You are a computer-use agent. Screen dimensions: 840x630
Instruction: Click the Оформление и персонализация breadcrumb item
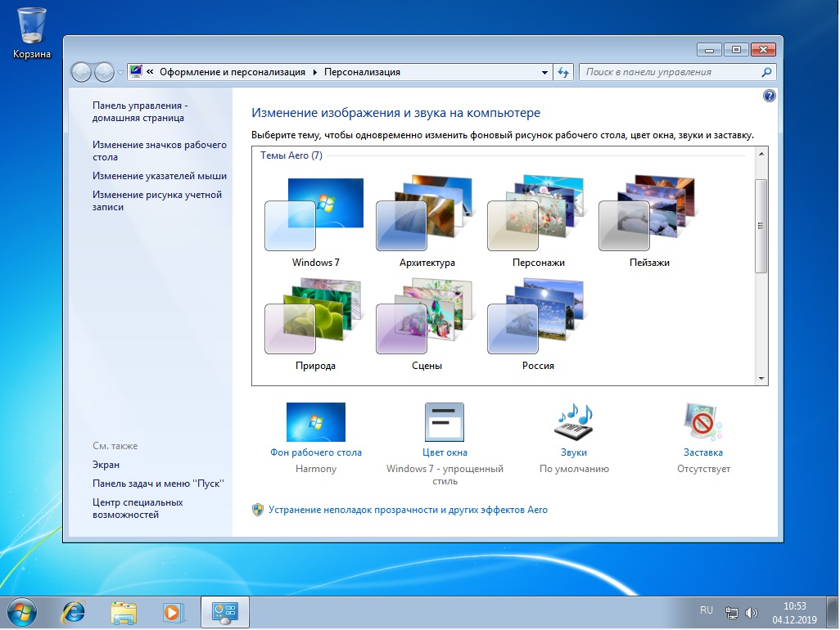coord(232,72)
